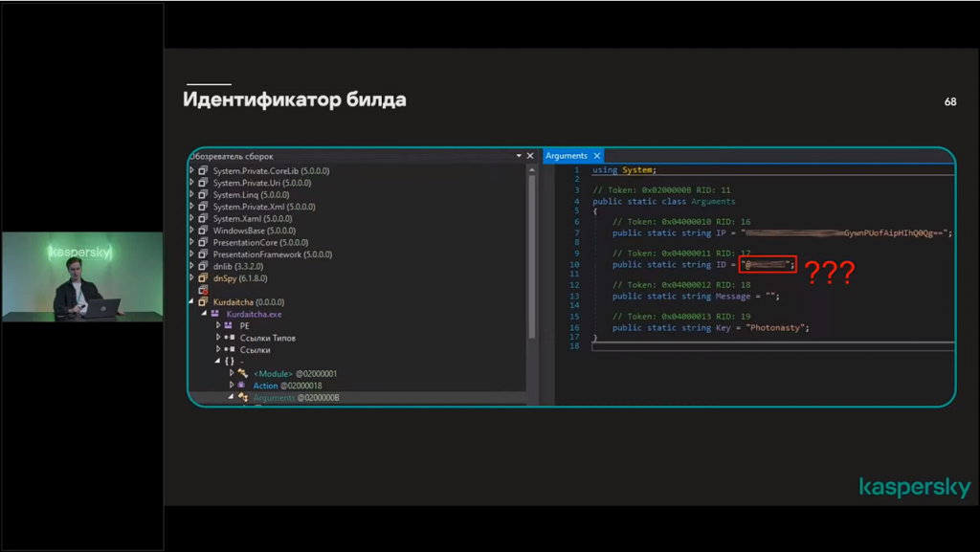This screenshot has width=980, height=552.
Task: Click the Ссылки Типов reference icon
Action: pos(230,337)
